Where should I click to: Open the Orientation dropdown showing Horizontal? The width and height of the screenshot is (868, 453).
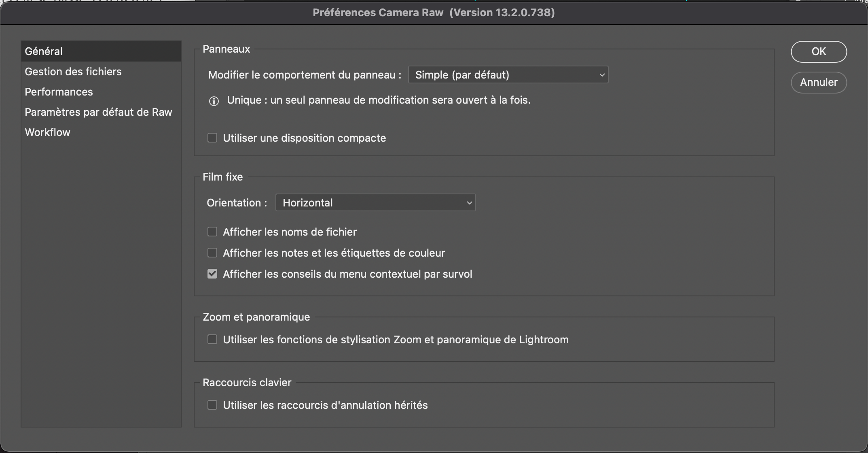tap(375, 202)
